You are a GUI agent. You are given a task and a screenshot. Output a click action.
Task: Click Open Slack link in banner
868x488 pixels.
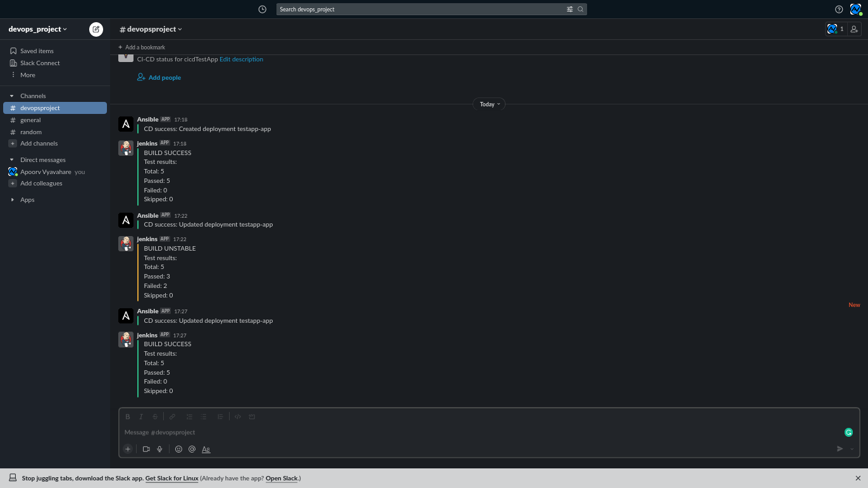tap(282, 479)
